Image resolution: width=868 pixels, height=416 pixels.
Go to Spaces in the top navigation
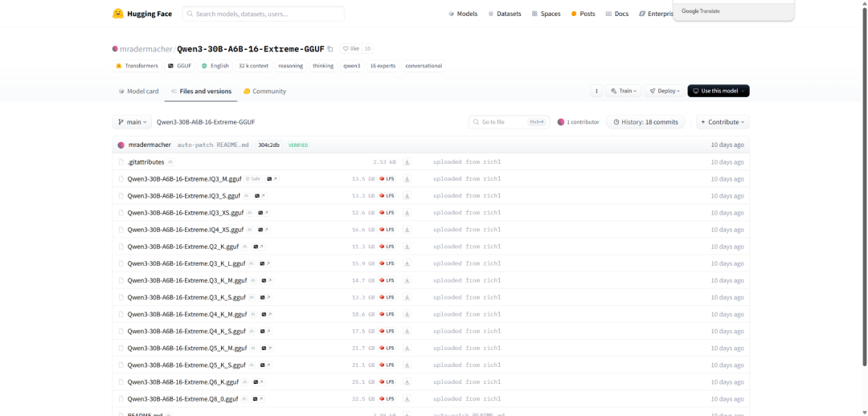click(x=546, y=14)
